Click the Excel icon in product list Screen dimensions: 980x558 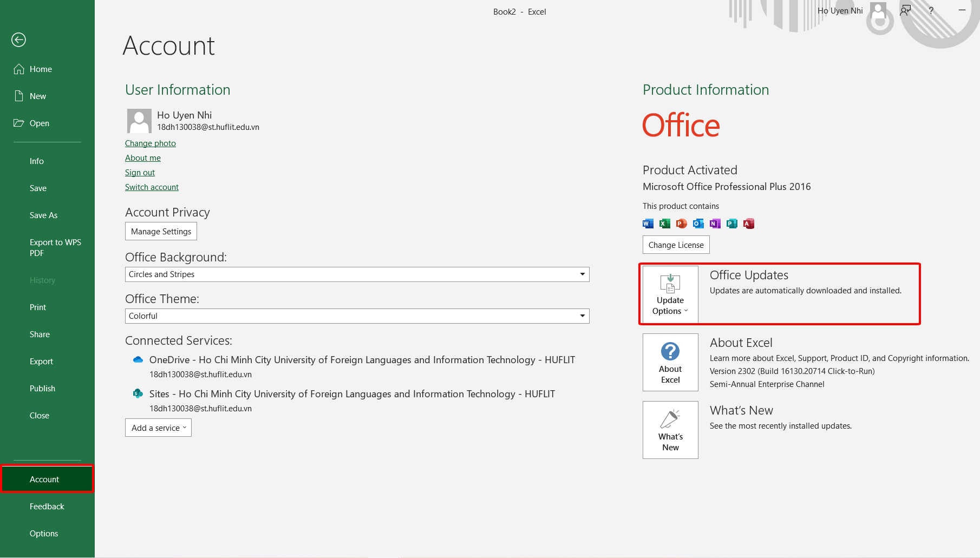click(664, 223)
